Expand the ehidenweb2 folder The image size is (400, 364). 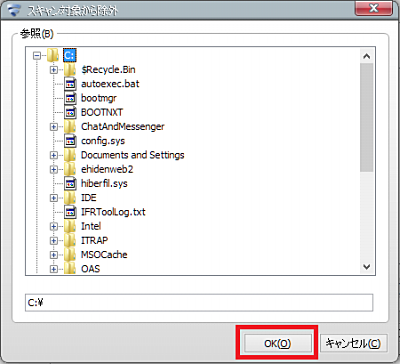(54, 169)
